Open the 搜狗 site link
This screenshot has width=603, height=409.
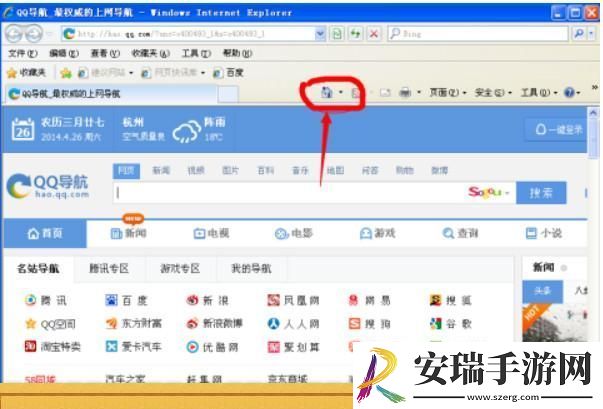pos(370,324)
